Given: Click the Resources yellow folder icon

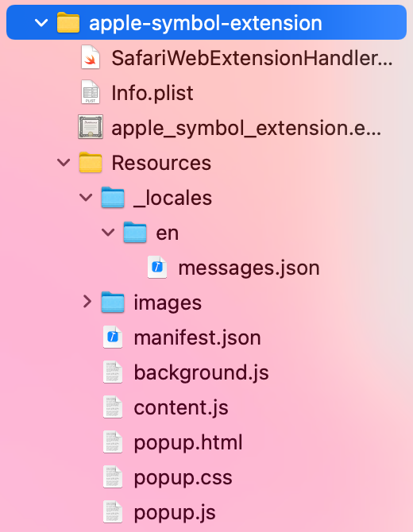Looking at the screenshot, I should click(91, 163).
